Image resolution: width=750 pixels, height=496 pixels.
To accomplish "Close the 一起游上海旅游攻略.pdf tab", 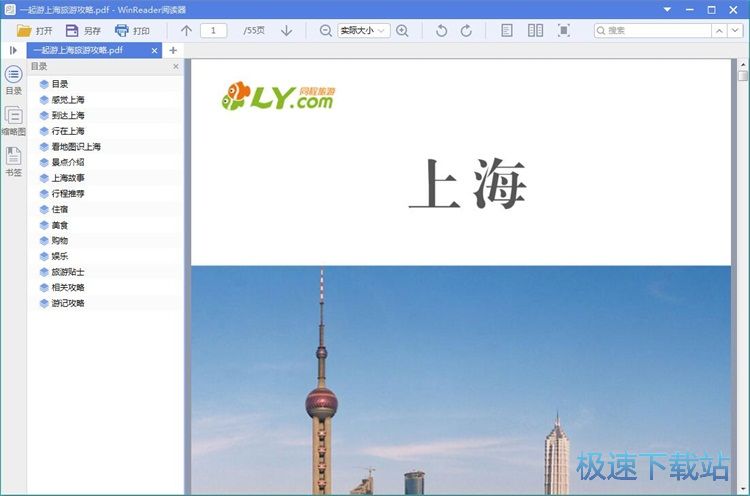I will tap(154, 50).
